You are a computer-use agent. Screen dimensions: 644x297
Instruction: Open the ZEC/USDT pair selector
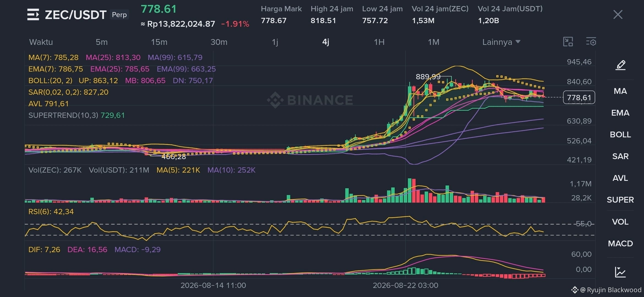pyautogui.click(x=76, y=15)
